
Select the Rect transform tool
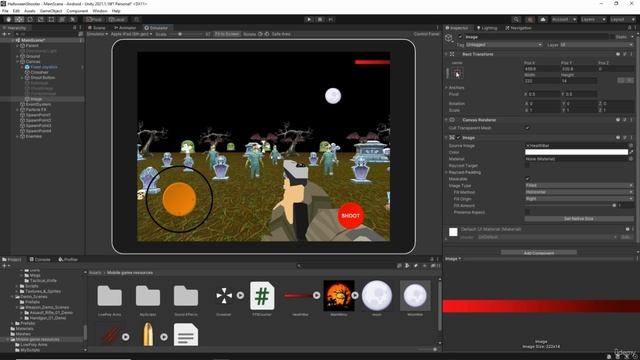coord(51,19)
